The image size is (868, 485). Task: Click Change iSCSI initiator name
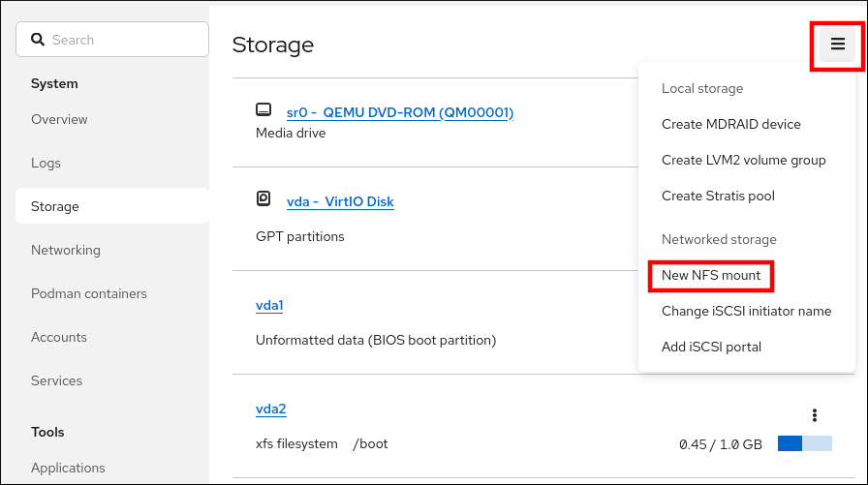(746, 311)
